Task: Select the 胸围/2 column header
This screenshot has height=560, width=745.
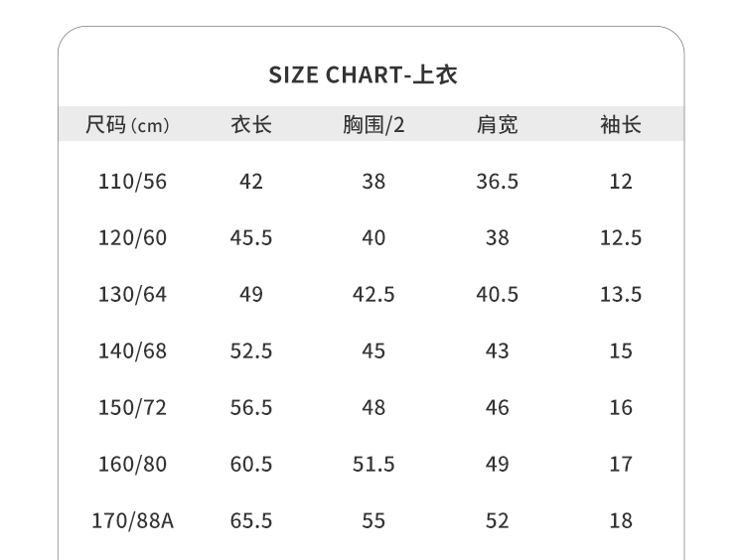Action: click(x=373, y=125)
